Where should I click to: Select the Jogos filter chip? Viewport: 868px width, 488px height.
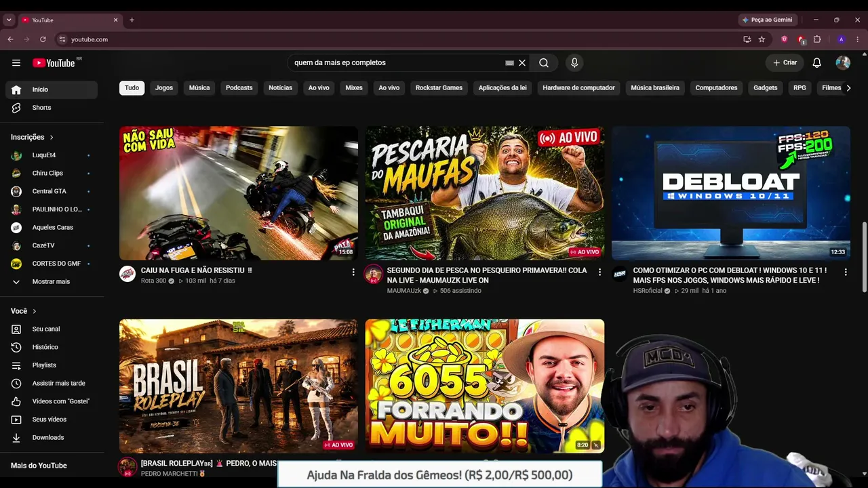164,87
